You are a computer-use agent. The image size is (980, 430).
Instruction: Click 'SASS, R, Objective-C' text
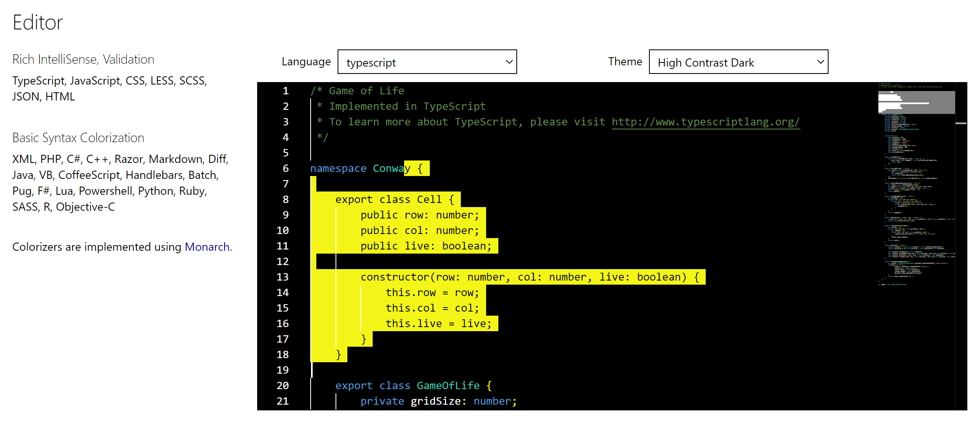point(64,207)
